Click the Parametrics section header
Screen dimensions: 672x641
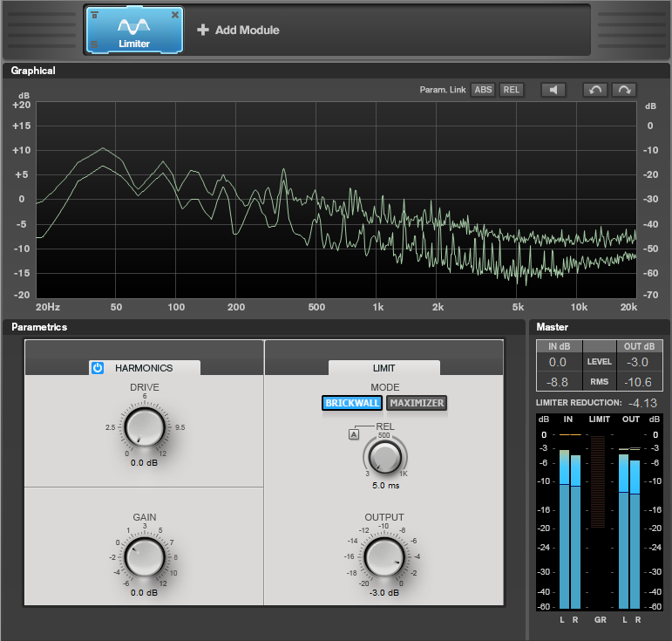tap(39, 327)
